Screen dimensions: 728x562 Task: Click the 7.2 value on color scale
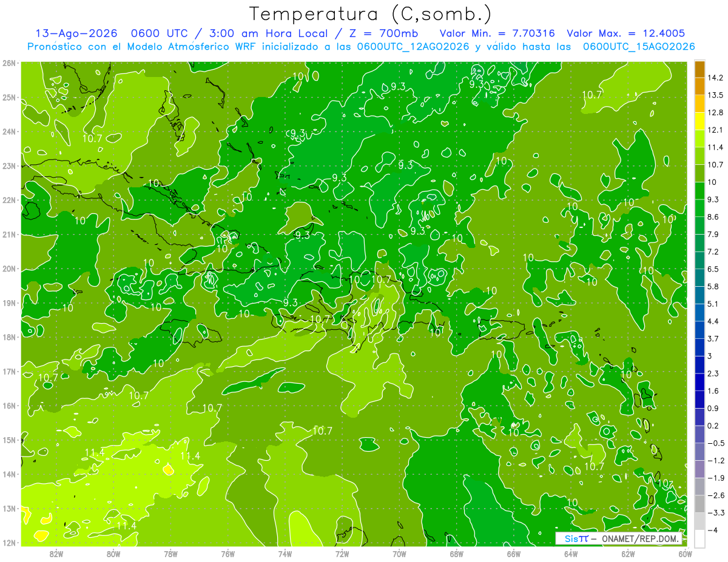pos(713,252)
